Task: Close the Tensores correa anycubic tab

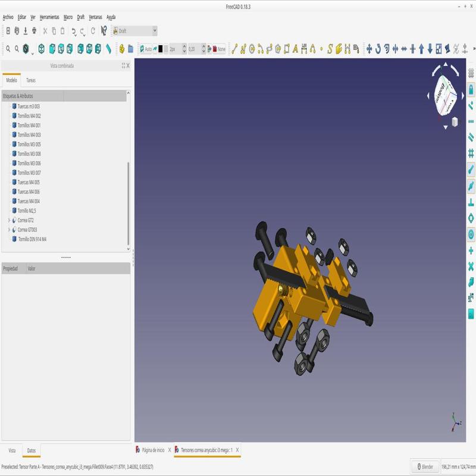Action: [237, 450]
